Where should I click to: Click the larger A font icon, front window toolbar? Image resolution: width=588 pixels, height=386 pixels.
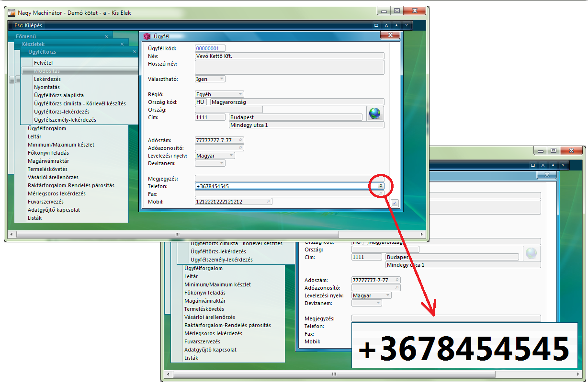386,25
